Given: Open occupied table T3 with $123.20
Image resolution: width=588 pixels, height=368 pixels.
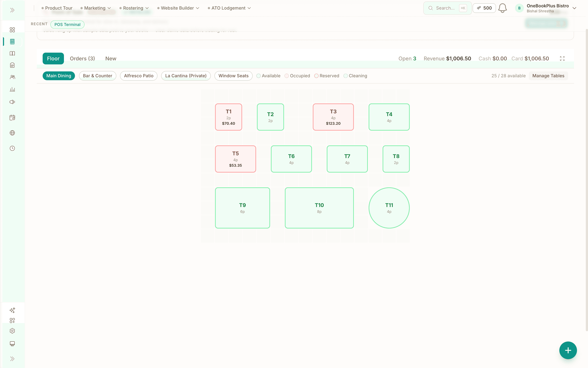Looking at the screenshot, I should [333, 117].
